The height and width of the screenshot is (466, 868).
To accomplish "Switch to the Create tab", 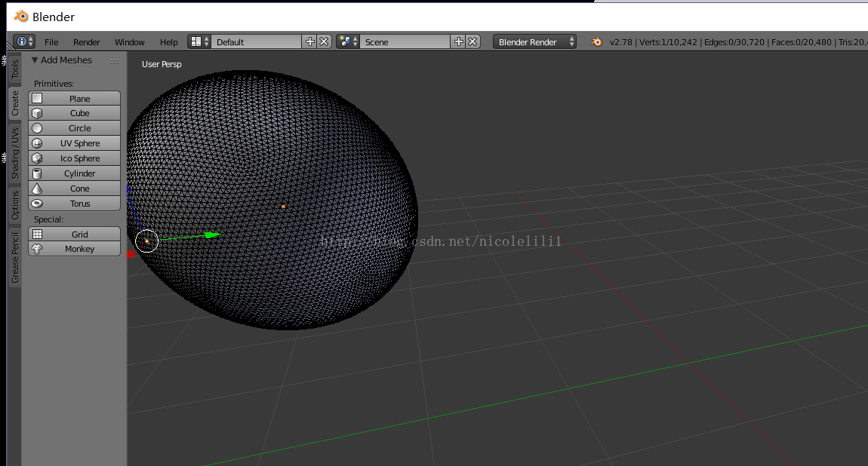I will tap(15, 103).
